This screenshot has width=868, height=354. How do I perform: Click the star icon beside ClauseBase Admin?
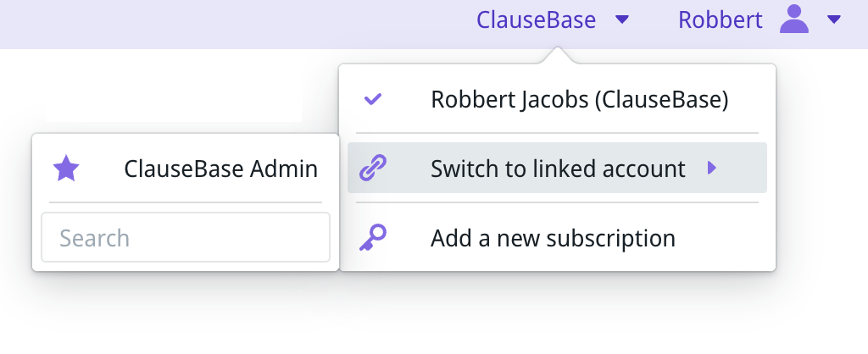point(66,169)
